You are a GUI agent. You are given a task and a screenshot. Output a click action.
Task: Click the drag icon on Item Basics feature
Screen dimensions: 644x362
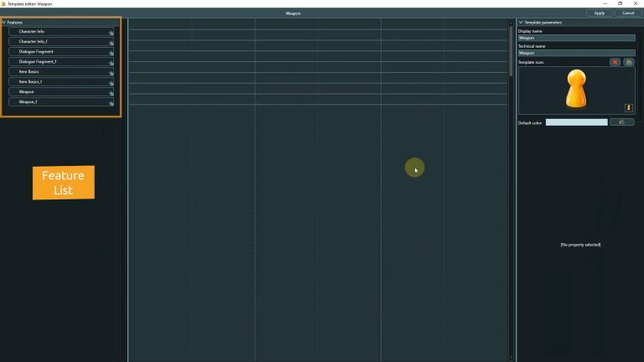[111, 73]
